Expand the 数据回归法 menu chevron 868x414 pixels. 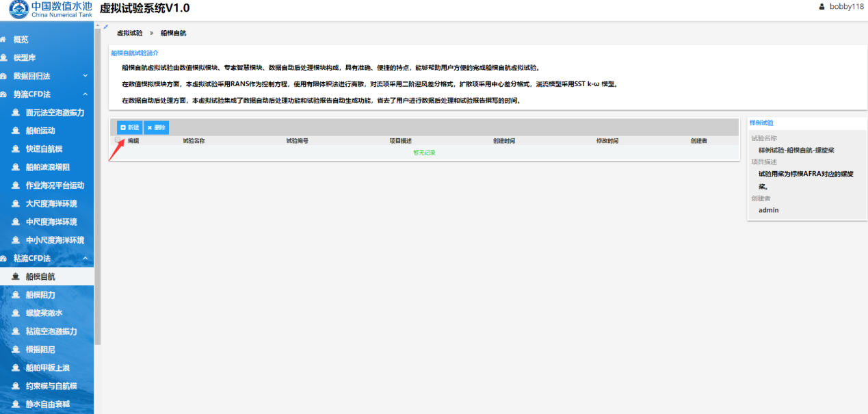point(86,76)
